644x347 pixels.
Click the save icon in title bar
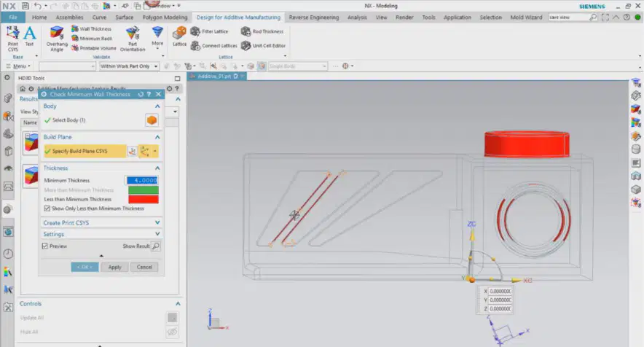25,6
